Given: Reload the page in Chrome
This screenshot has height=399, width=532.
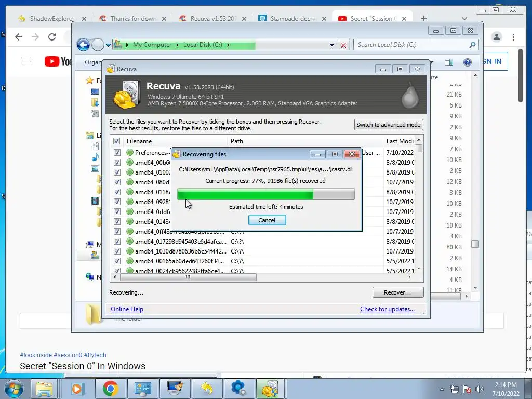Looking at the screenshot, I should click(x=52, y=37).
